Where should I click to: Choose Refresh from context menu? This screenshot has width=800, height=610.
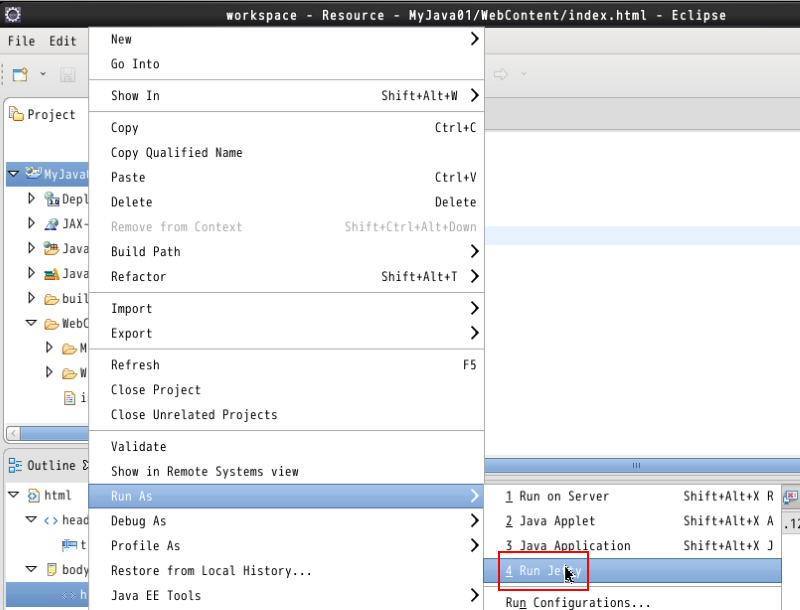[286, 365]
